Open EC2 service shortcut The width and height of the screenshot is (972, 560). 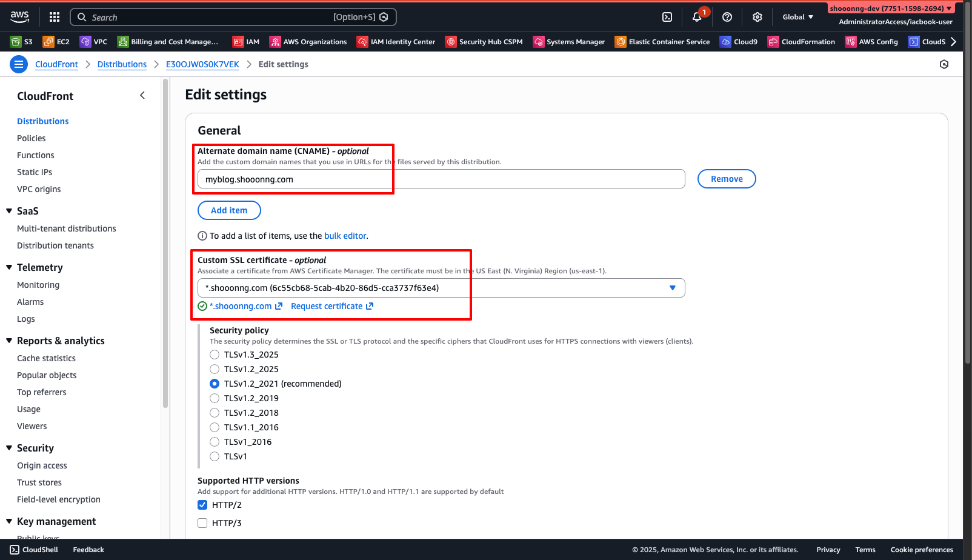point(56,42)
